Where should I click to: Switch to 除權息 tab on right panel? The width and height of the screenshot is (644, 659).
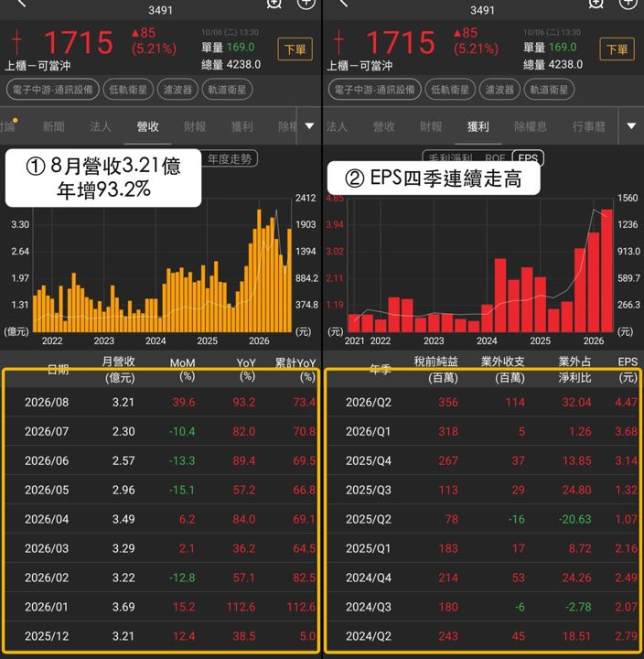point(531,126)
